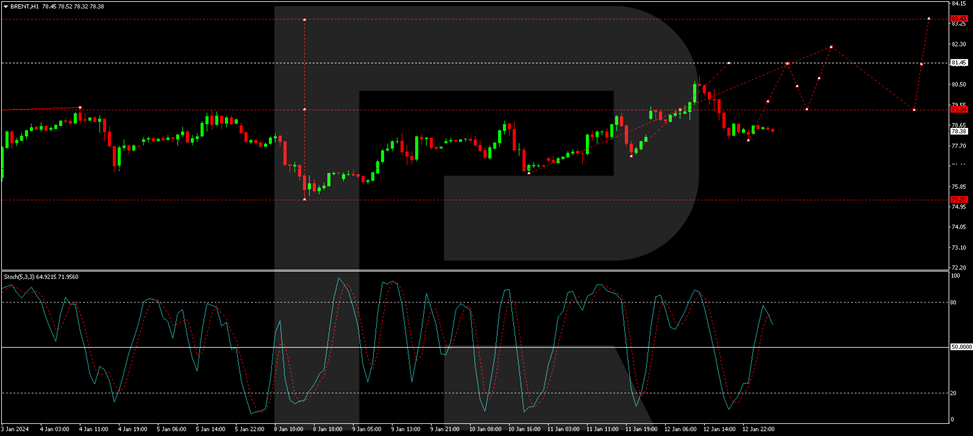Click the 9 Jan 05:00 time axis label
Viewport: 973px width, 436px height.
(x=366, y=429)
